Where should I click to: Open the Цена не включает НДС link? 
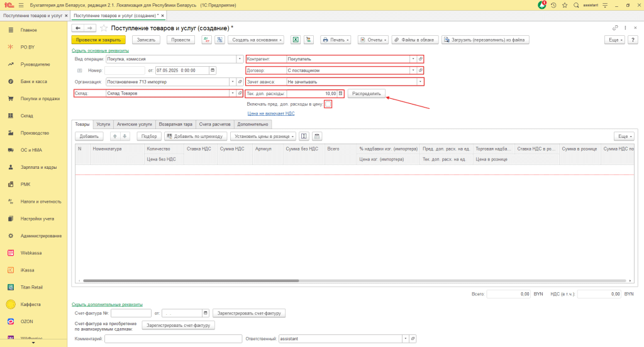(271, 113)
